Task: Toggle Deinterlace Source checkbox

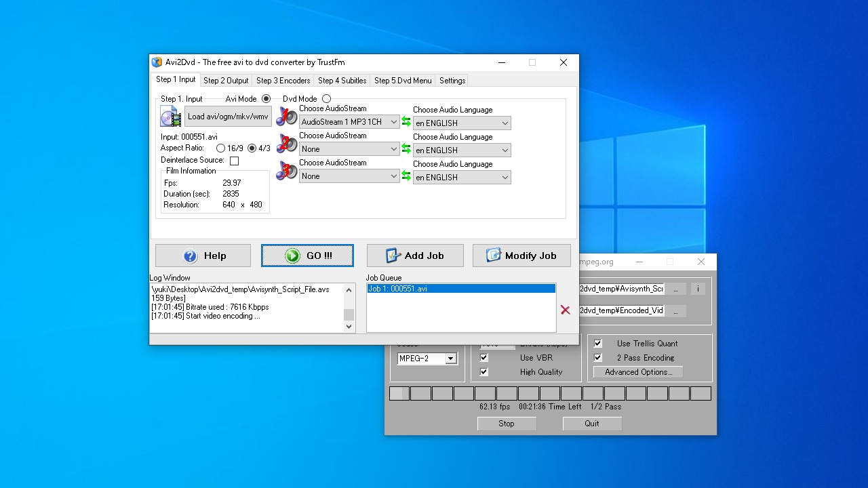Action: pyautogui.click(x=234, y=161)
